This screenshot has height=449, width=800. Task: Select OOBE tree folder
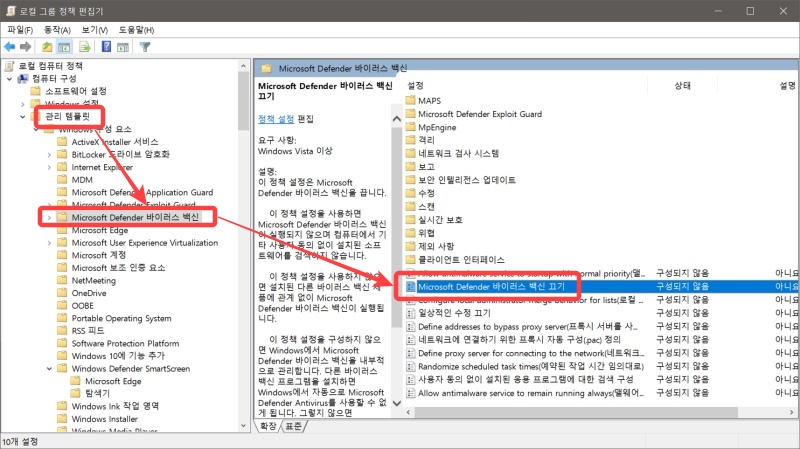(x=82, y=305)
